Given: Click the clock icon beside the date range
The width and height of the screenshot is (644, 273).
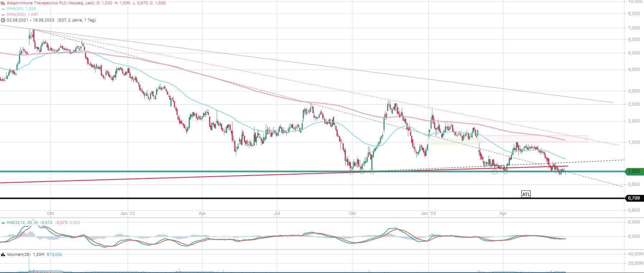Looking at the screenshot, I should click(3, 20).
